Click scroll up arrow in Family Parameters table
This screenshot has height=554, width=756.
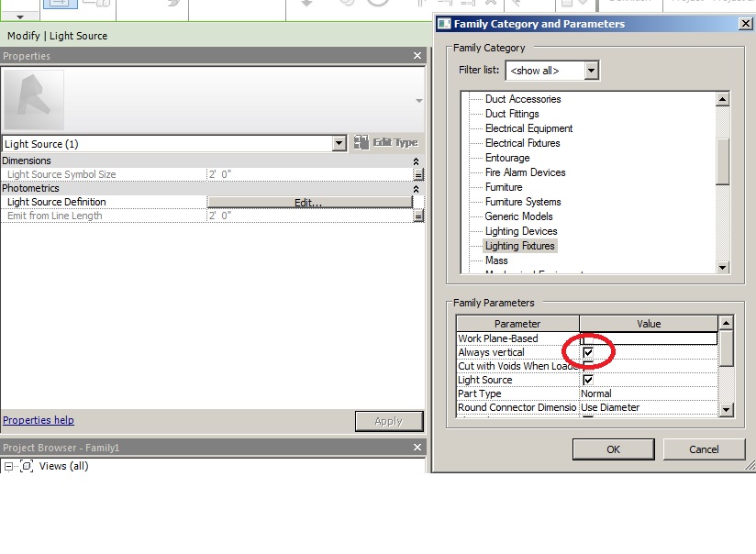click(x=726, y=323)
